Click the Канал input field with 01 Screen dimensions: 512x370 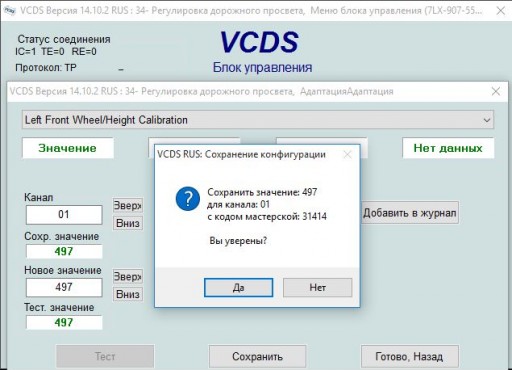point(64,214)
